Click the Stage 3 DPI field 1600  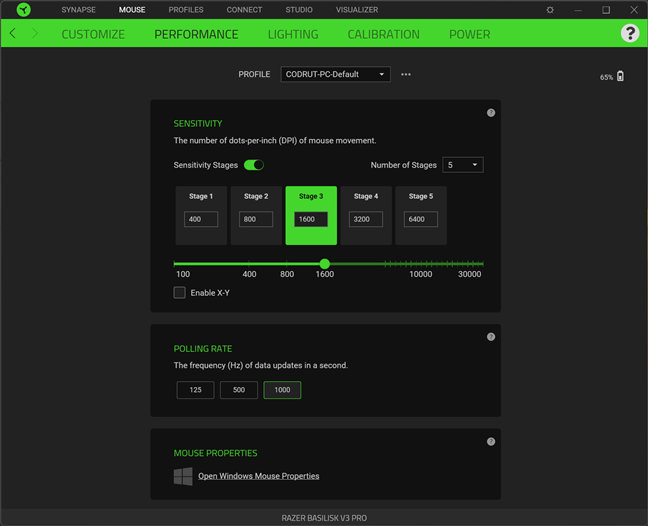click(x=311, y=219)
